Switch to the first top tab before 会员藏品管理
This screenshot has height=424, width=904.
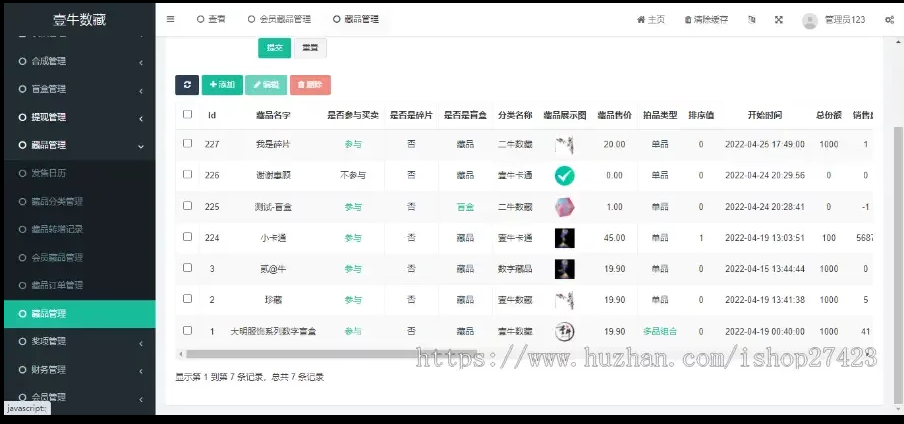211,19
